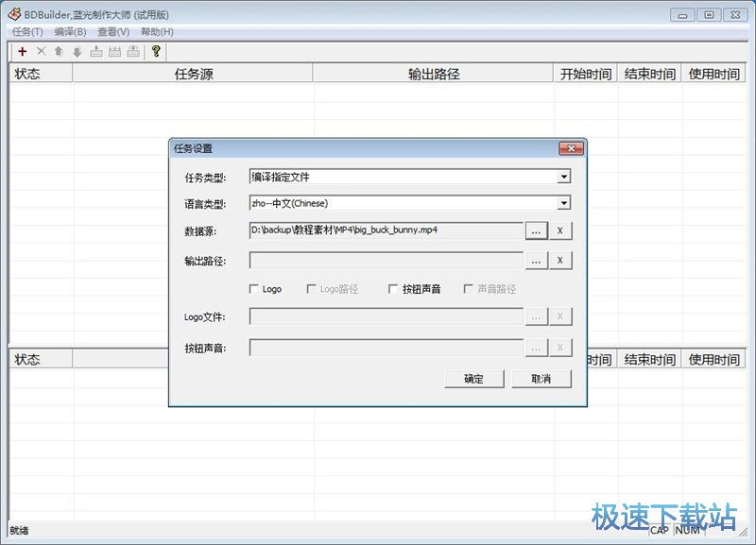Viewport: 756px width, 545px height.
Task: Click the BDBuilder app icon in title bar
Action: coord(13,14)
